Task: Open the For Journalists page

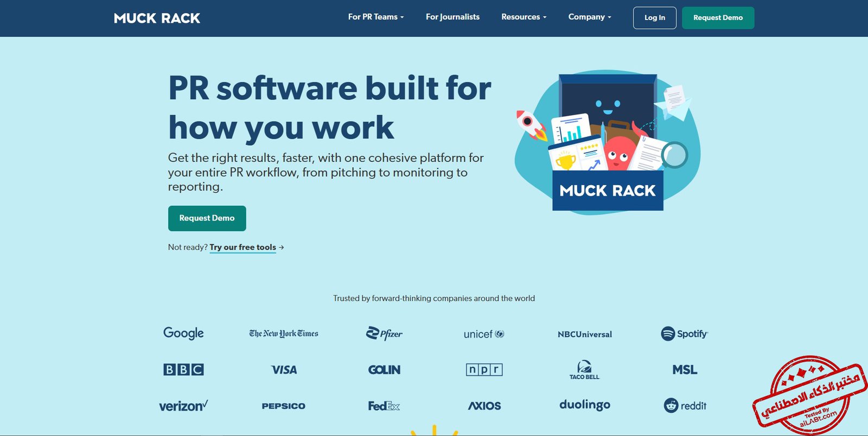Action: 452,17
